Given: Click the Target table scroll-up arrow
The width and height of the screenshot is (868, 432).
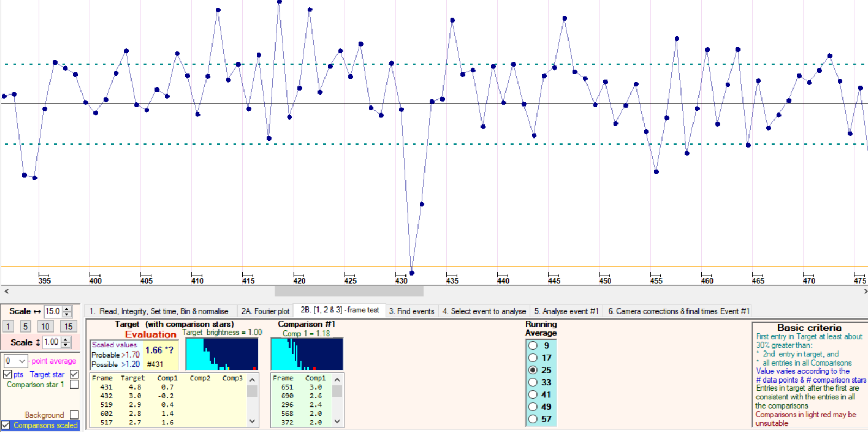Looking at the screenshot, I should click(x=252, y=379).
